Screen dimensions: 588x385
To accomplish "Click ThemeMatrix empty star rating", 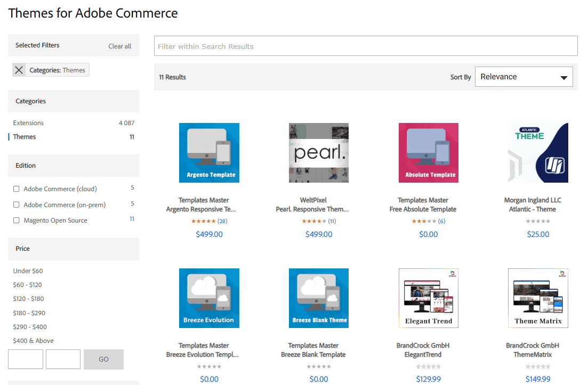I will pos(538,367).
